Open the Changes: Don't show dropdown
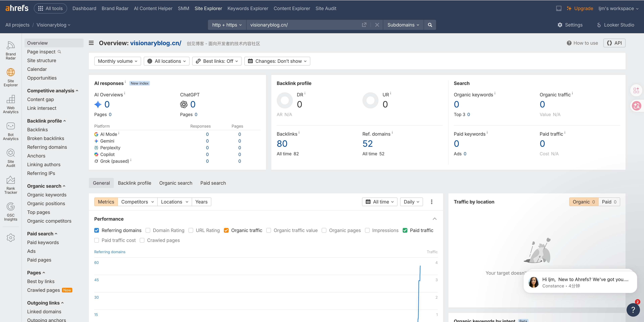This screenshot has height=322, width=644. pyautogui.click(x=277, y=61)
